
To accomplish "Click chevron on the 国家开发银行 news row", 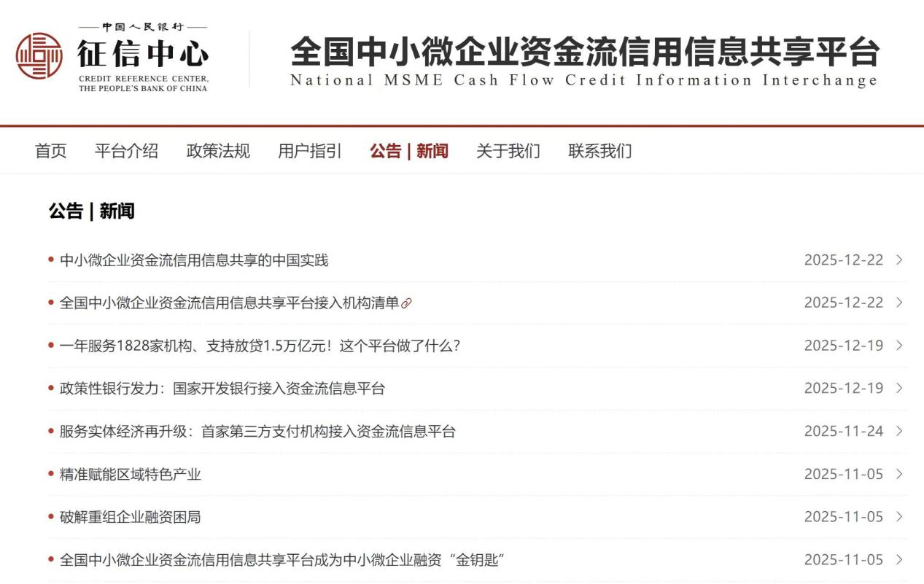I will click(899, 388).
